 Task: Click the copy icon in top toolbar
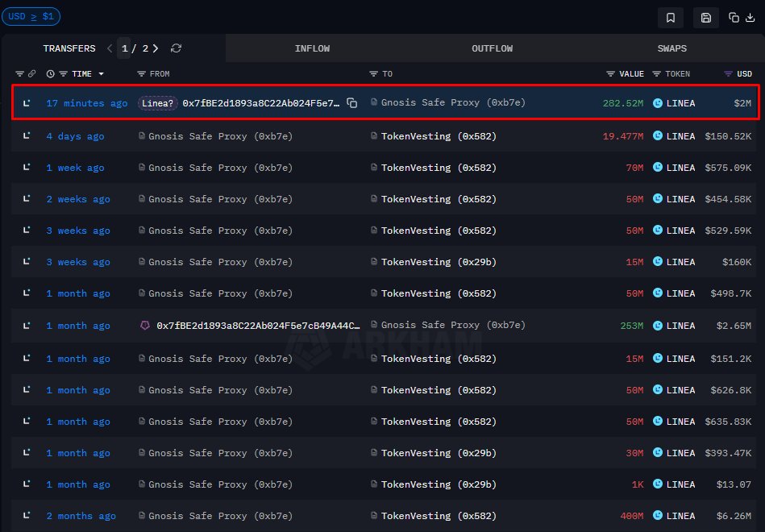click(734, 18)
